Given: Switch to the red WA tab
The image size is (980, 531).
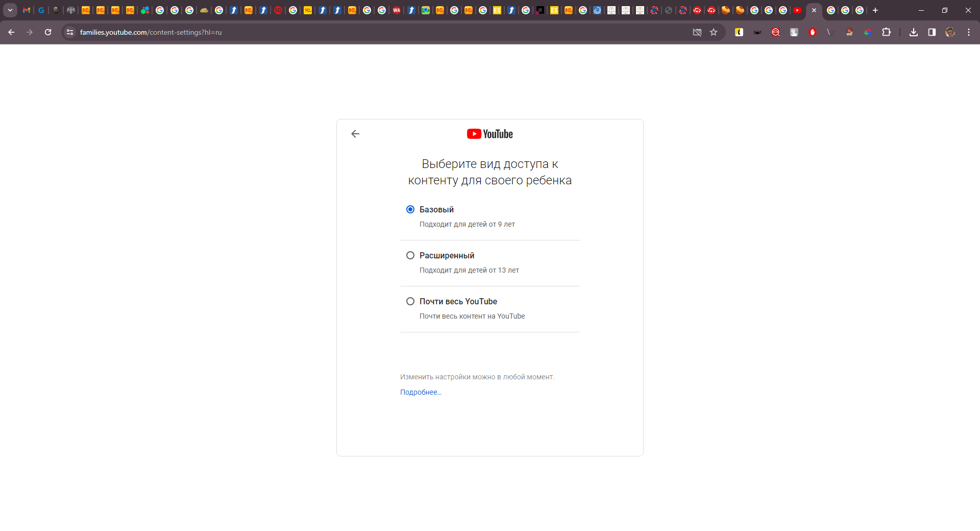Looking at the screenshot, I should tap(397, 10).
